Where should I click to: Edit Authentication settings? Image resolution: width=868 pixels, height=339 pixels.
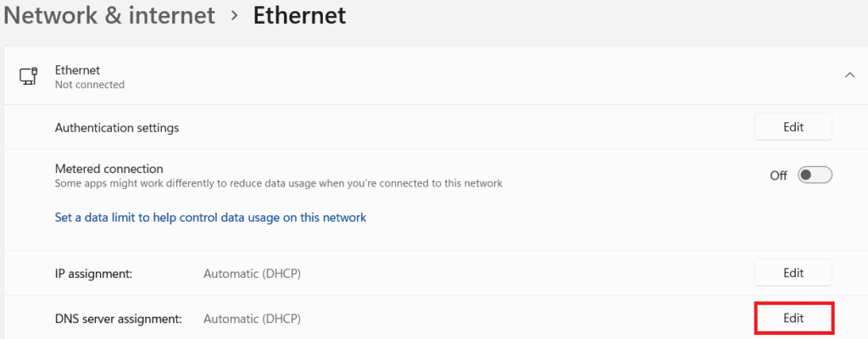point(793,127)
